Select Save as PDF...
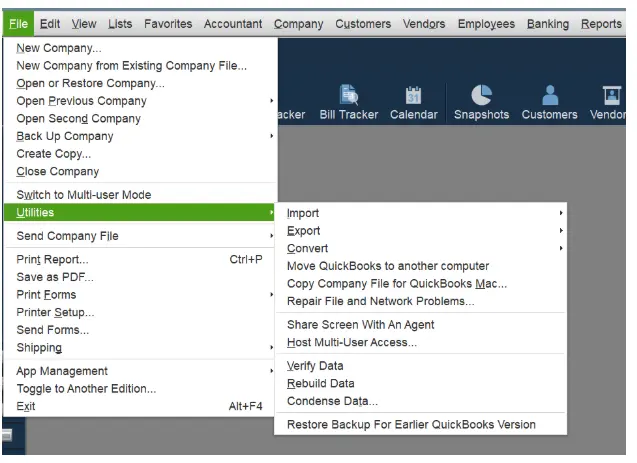Viewport: 637px width, 463px height. (140, 277)
